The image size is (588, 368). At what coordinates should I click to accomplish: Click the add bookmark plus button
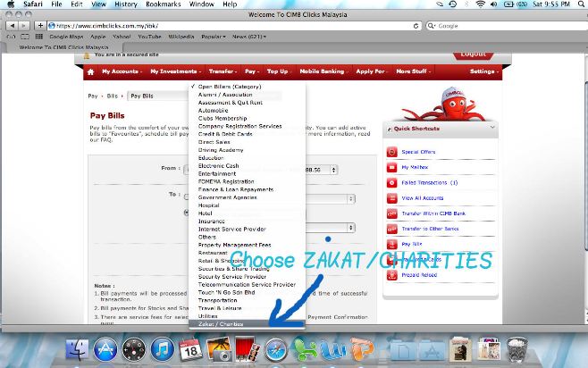(x=40, y=26)
